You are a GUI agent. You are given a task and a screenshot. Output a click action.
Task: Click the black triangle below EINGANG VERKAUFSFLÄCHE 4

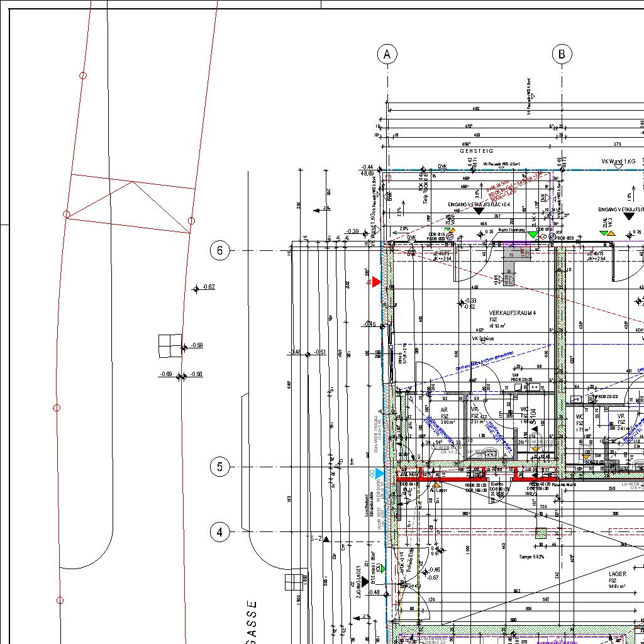tap(478, 211)
